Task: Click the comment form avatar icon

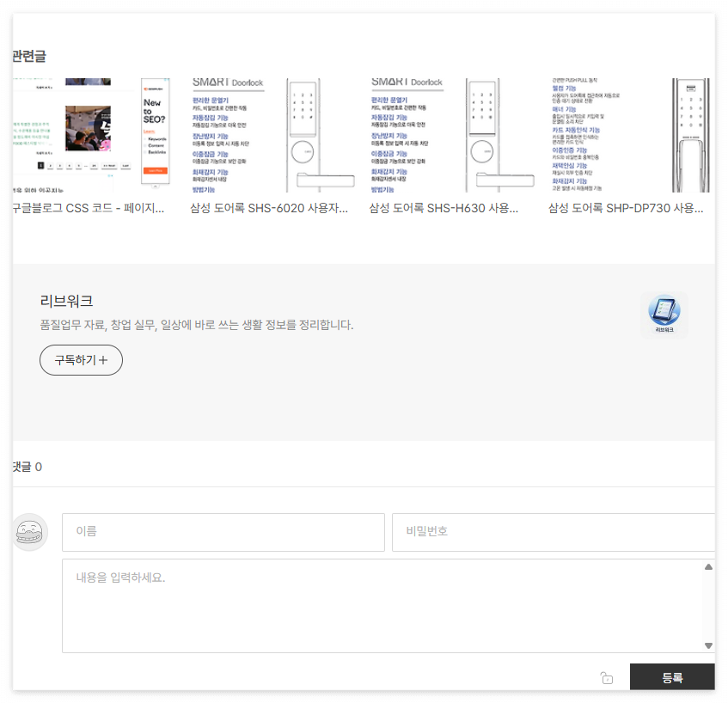Action: click(x=30, y=532)
